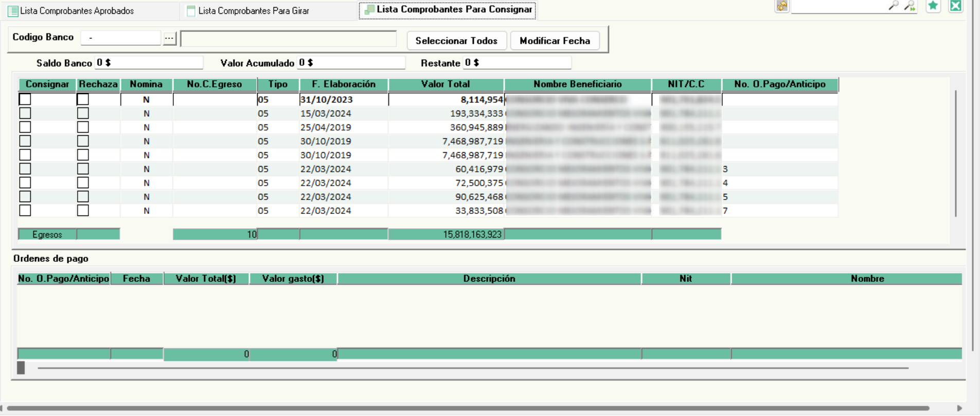Click the Modificar Fecha button
The image size is (980, 416).
pos(555,41)
